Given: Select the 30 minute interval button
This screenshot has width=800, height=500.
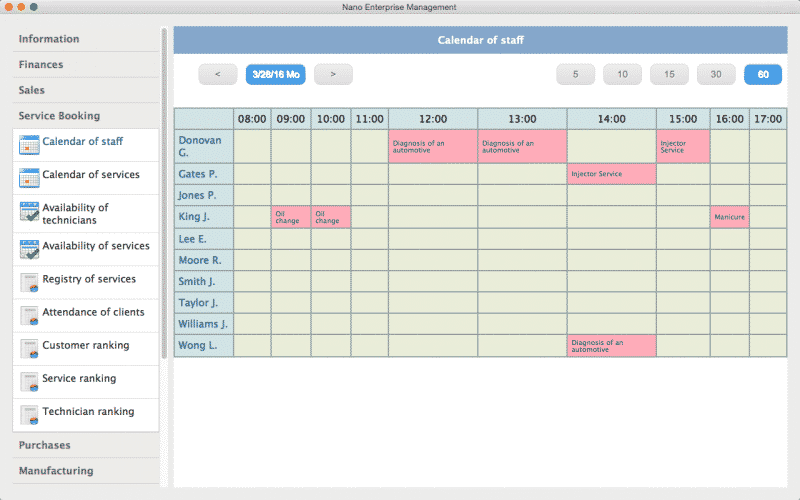Looking at the screenshot, I should pos(716,74).
